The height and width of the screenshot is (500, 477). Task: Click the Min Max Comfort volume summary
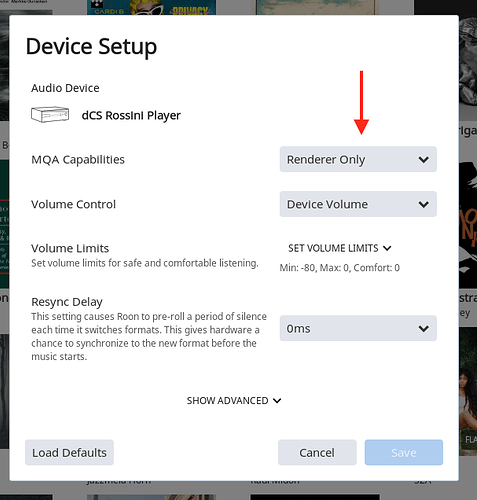(340, 268)
